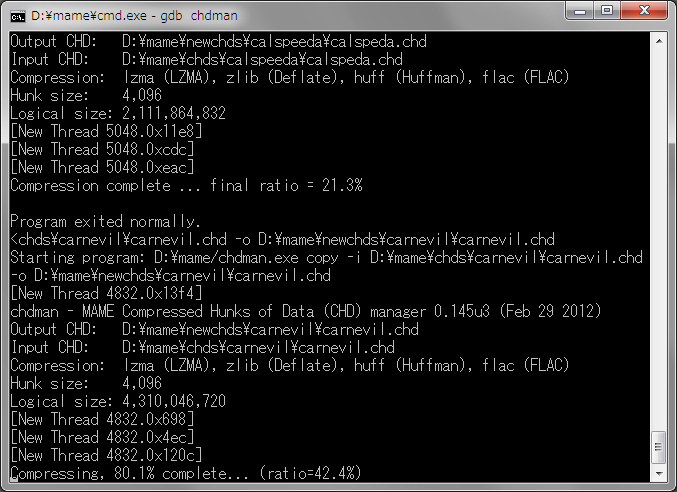Click 'Program exited normally.' text line
This screenshot has width=677, height=492.
[106, 221]
